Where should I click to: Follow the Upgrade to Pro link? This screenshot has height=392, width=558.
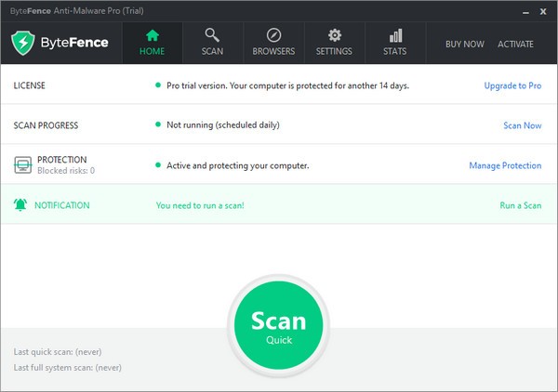tap(512, 85)
